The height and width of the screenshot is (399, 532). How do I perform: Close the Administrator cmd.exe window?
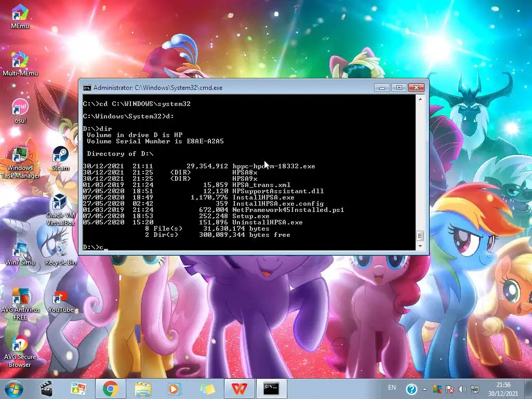click(x=416, y=87)
